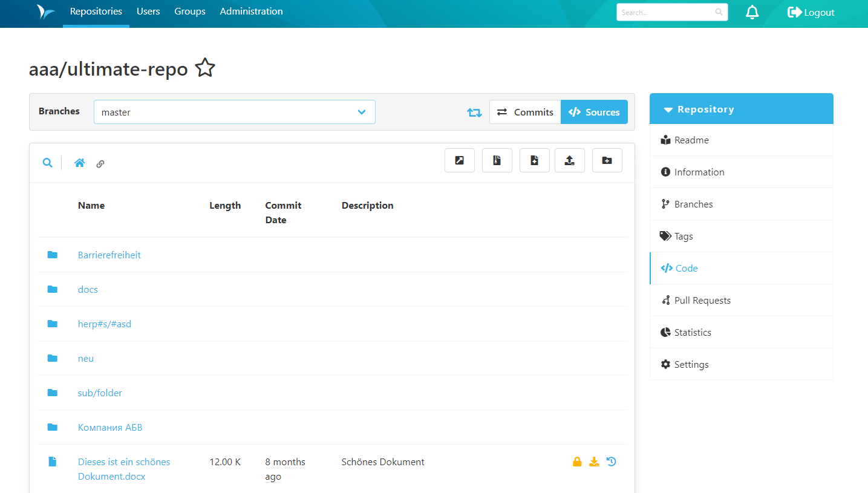Open the Barrierefreiheit folder
Viewport: 868px width, 493px height.
tap(109, 255)
